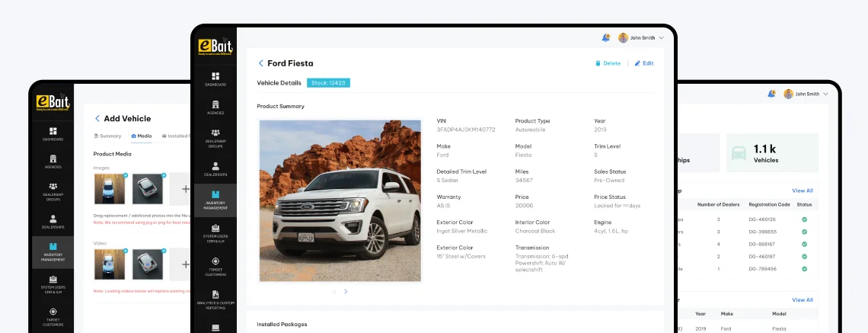Open Dealership Groups in Ford Fiesta window sidebar
868x333 pixels.
pyautogui.click(x=215, y=137)
